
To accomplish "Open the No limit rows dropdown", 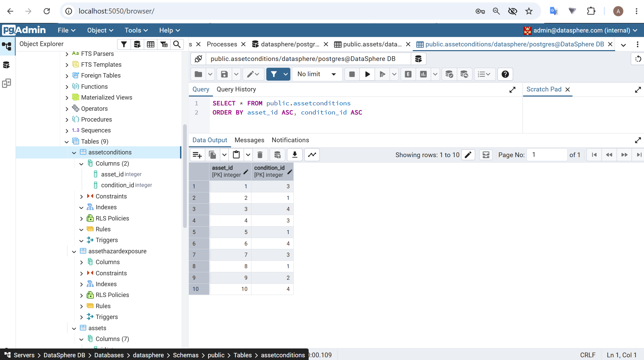I will (317, 74).
